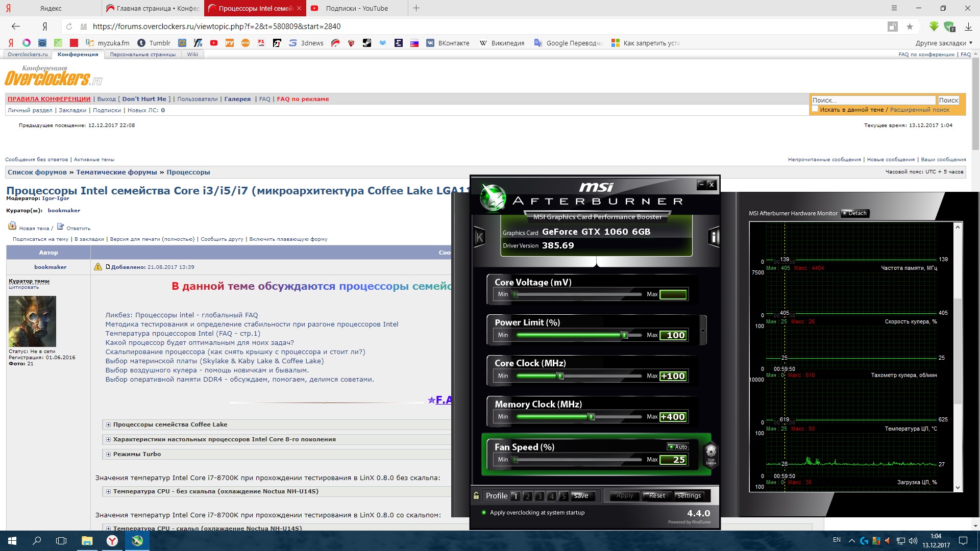Open the Wiki site tab
The width and height of the screenshot is (980, 551).
(192, 54)
